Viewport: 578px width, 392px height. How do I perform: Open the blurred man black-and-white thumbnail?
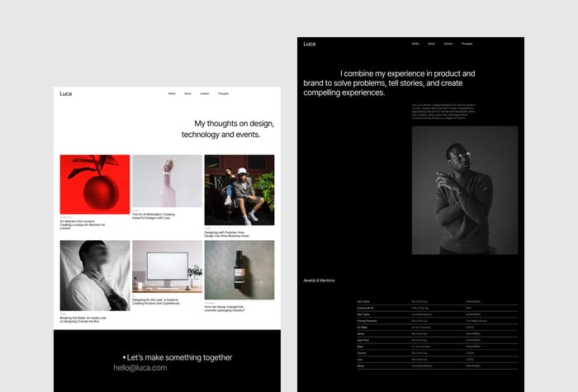[x=95, y=276]
